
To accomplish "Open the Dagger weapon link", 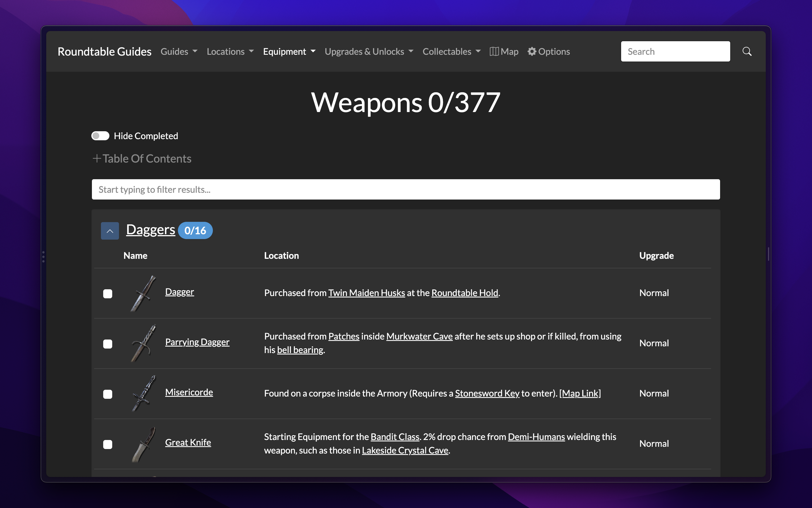I will coord(180,292).
